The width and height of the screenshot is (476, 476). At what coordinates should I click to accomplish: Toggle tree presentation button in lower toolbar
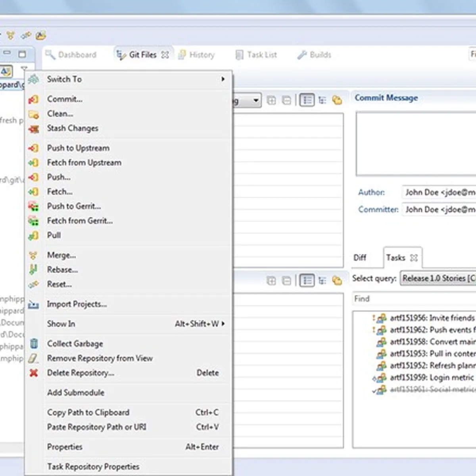[x=322, y=281]
